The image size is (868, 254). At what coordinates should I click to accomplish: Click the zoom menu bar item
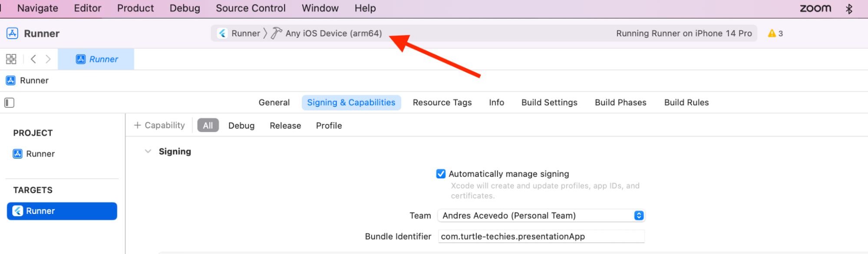(815, 8)
